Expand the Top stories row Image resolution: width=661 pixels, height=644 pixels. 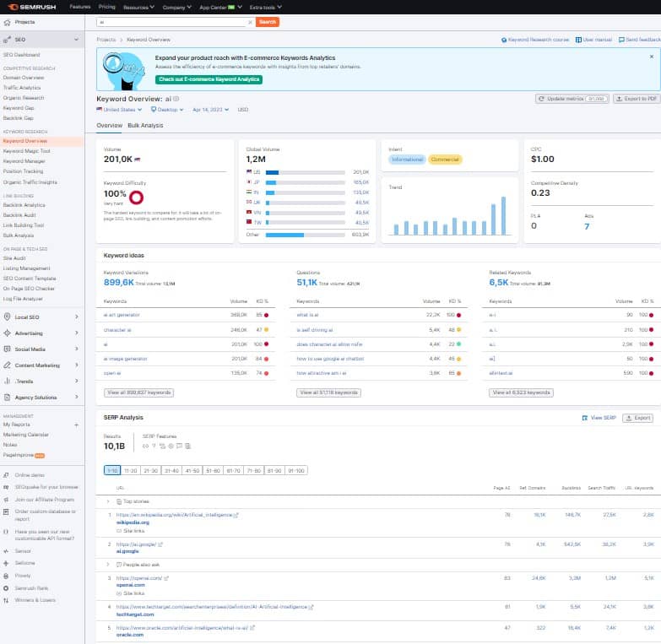point(108,501)
